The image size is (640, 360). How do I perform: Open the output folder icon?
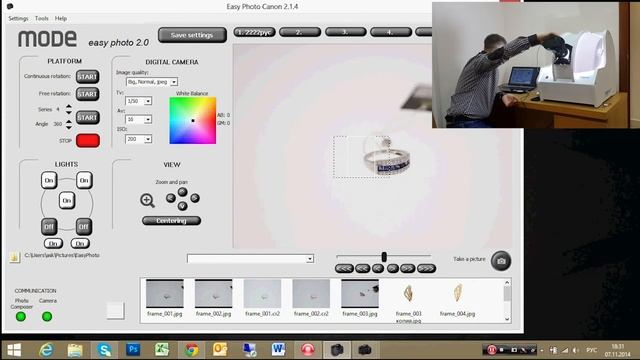pos(15,257)
